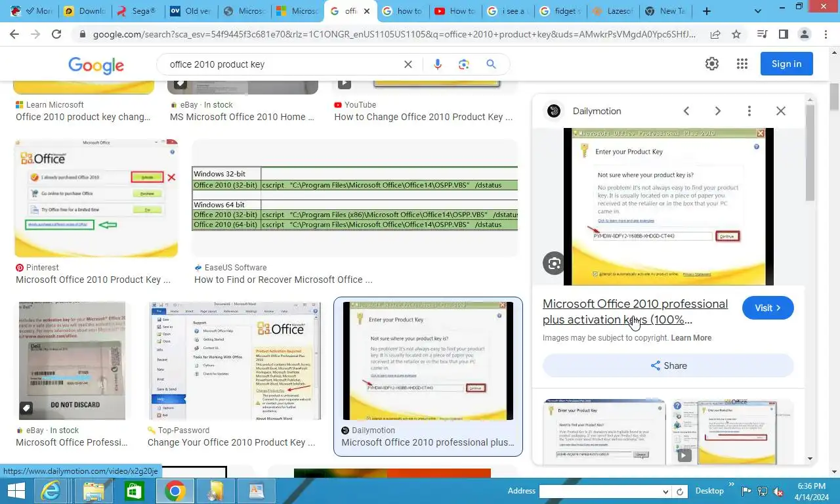
Task: Open Windows Store from taskbar
Action: (134, 491)
